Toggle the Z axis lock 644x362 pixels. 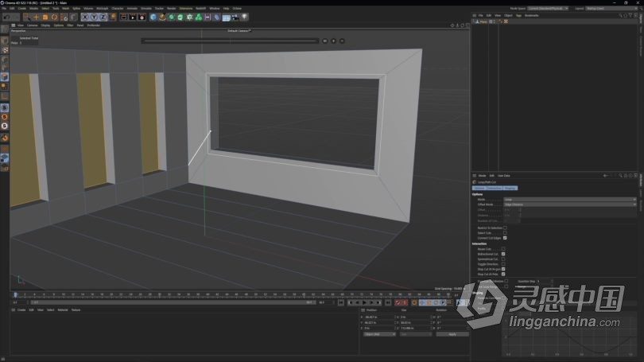(x=103, y=18)
